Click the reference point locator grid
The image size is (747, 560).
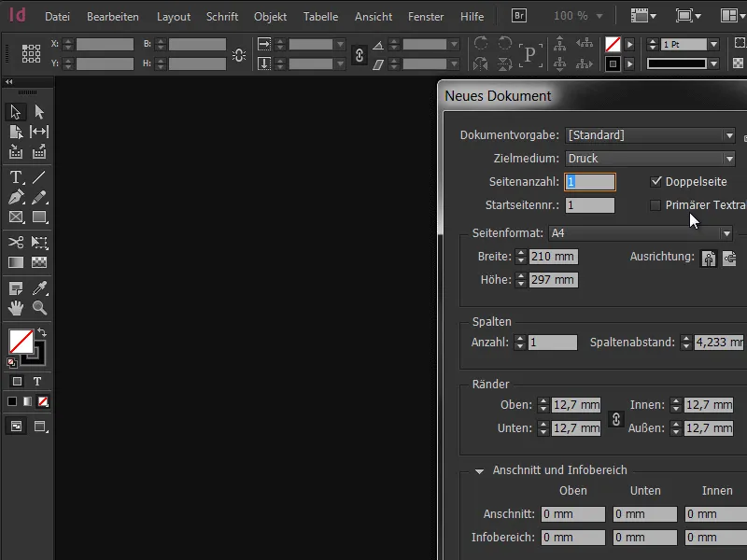[31, 53]
